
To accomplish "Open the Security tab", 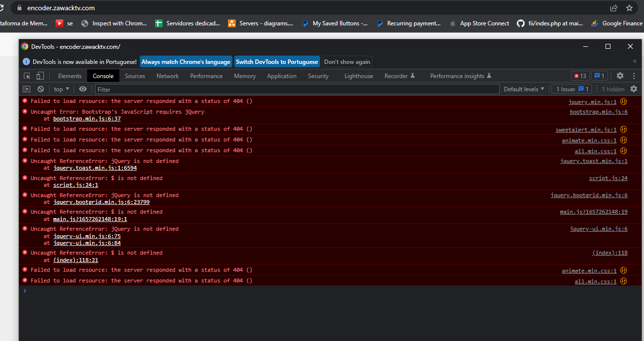I will click(318, 76).
